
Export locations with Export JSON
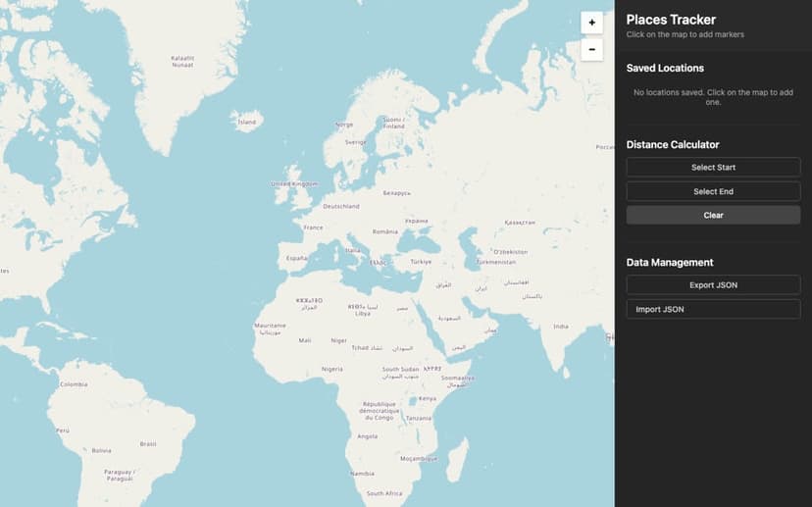pyautogui.click(x=713, y=285)
